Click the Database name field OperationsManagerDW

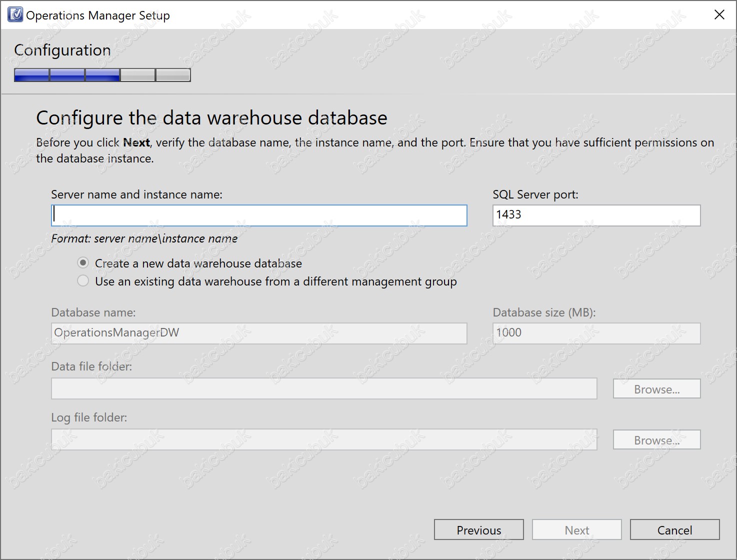(x=259, y=333)
